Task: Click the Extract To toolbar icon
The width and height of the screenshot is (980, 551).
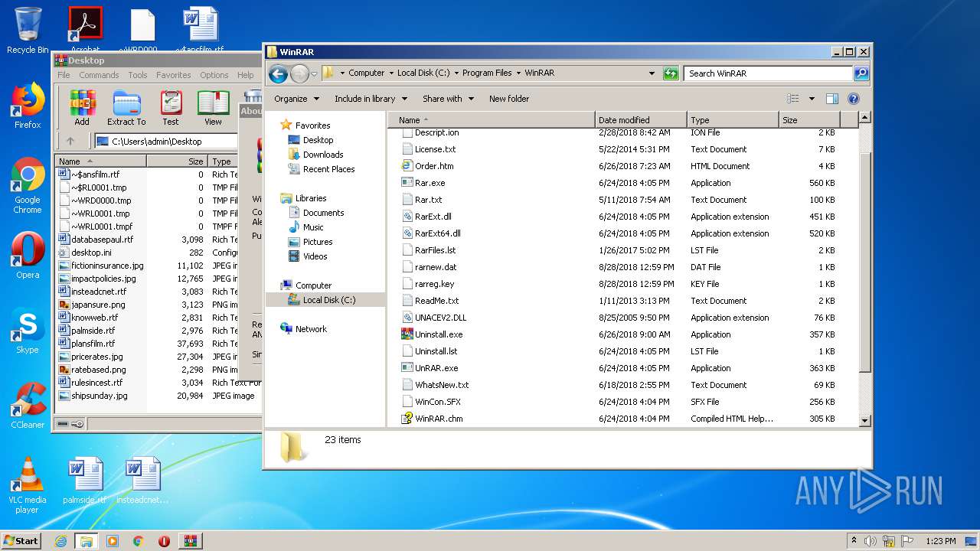Action: coord(126,108)
